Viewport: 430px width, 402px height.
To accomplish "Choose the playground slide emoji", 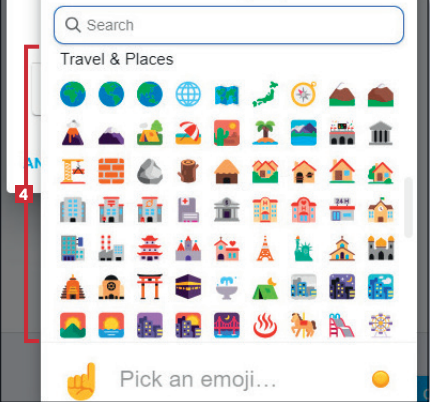I will [342, 325].
